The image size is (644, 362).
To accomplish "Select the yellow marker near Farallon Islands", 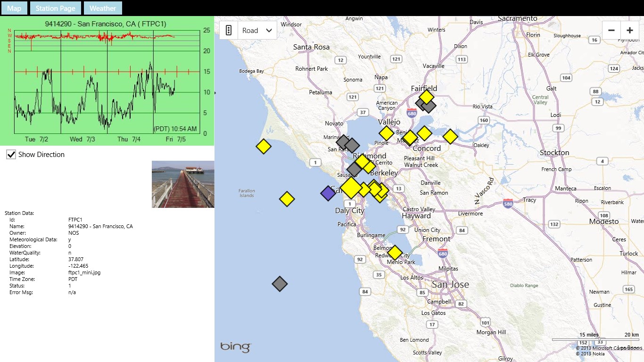I will click(x=287, y=199).
